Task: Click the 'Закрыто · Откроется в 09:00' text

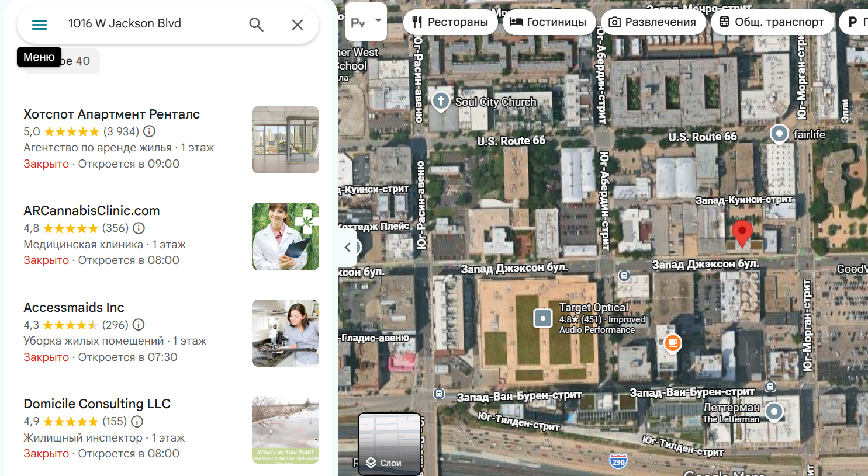Action: point(102,164)
